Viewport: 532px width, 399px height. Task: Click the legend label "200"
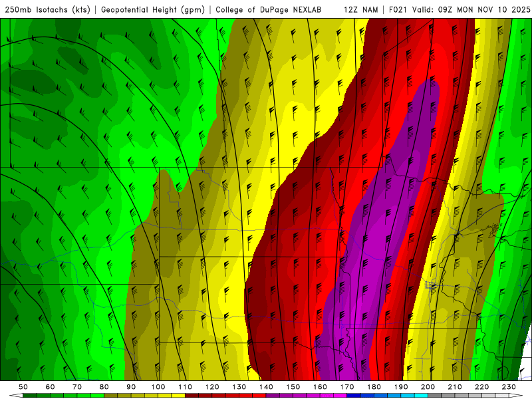[428, 387]
